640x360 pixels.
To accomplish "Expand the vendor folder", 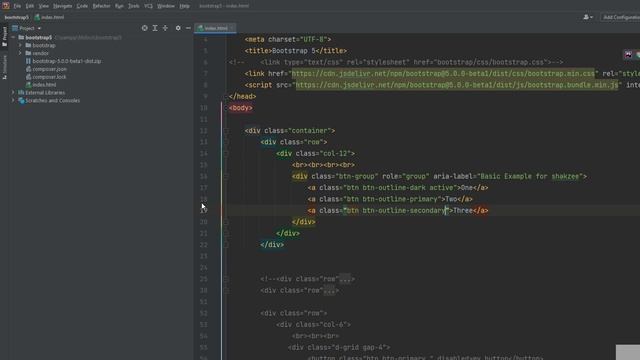I will pos(20,53).
